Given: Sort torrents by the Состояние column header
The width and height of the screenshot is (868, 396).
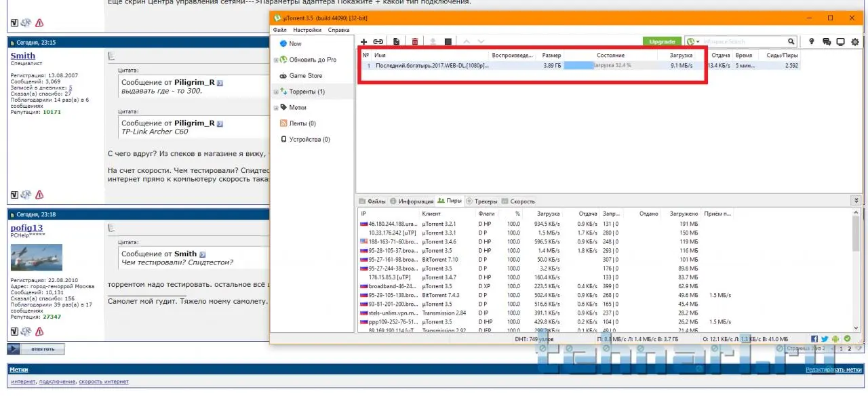Looking at the screenshot, I should point(610,55).
